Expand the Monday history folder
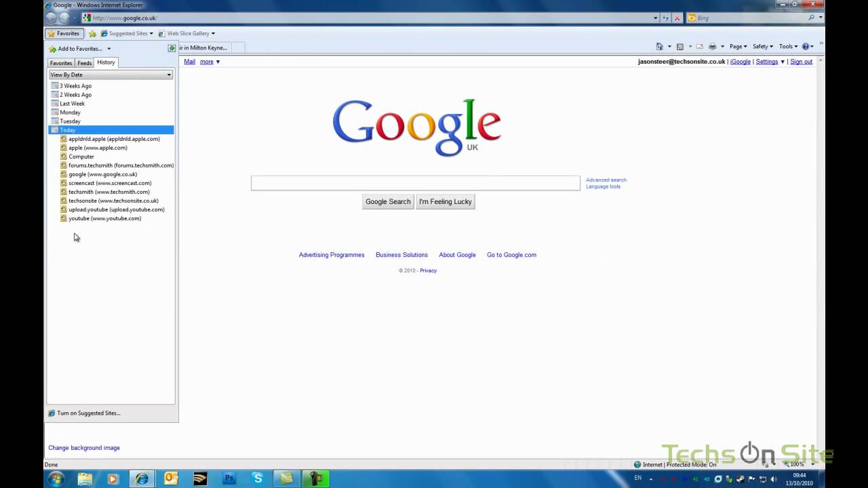The height and width of the screenshot is (488, 868). tap(70, 113)
